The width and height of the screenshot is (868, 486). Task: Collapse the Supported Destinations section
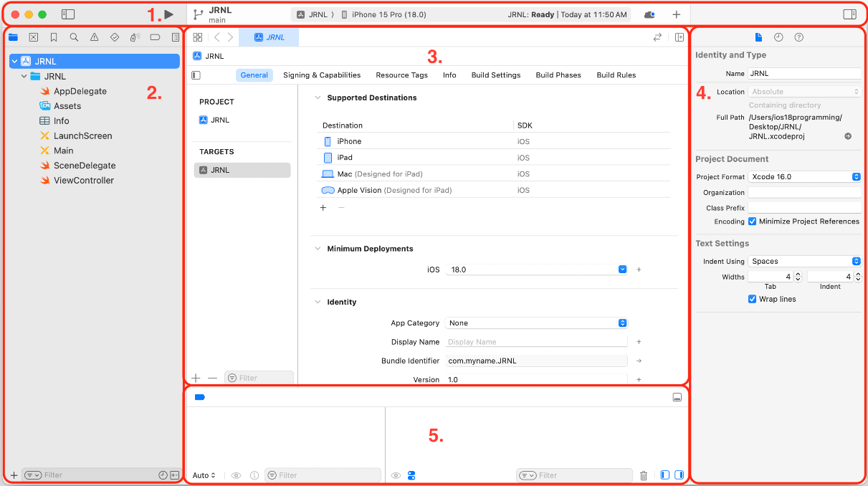tap(318, 97)
